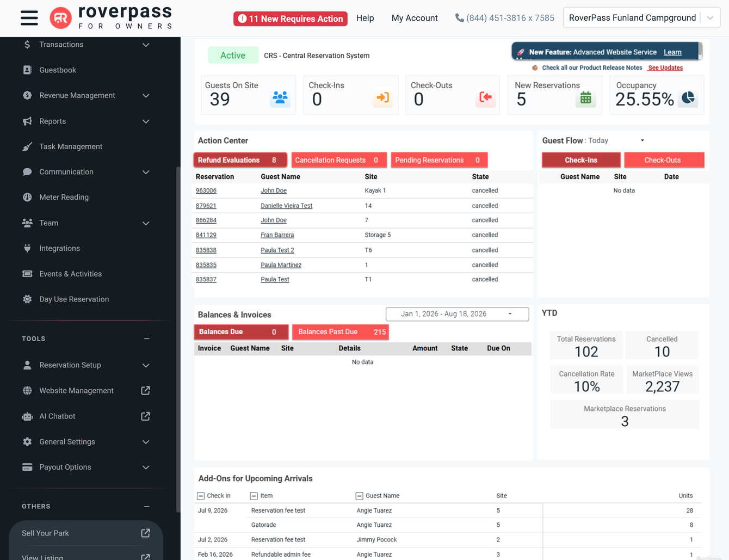Open the Balances date range dropdown
This screenshot has height=560, width=729.
pos(457,314)
